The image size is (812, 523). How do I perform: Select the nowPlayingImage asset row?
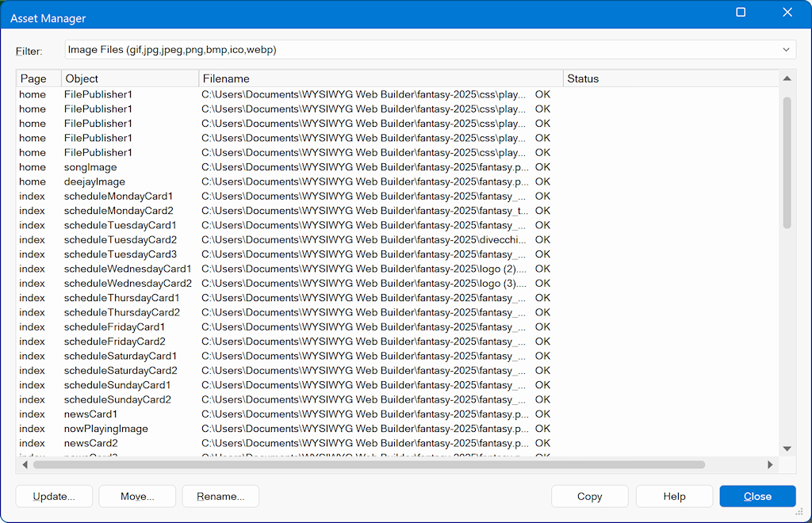(x=106, y=429)
